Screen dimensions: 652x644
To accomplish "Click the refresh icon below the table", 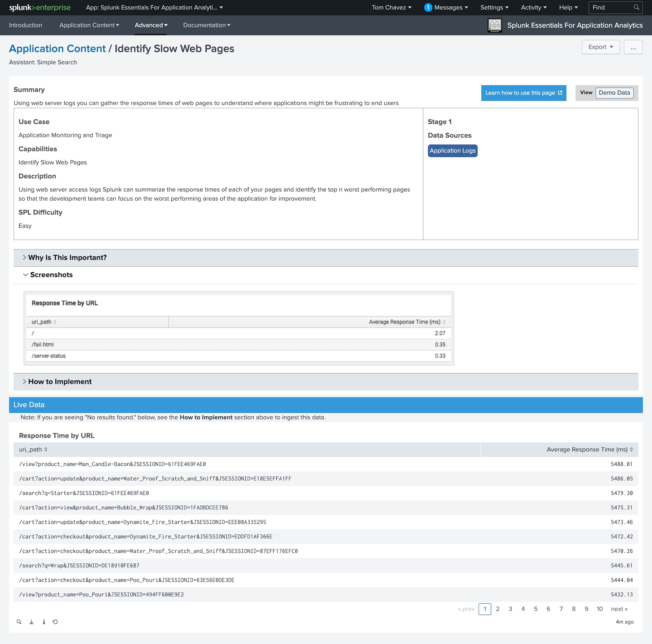I will pos(55,622).
